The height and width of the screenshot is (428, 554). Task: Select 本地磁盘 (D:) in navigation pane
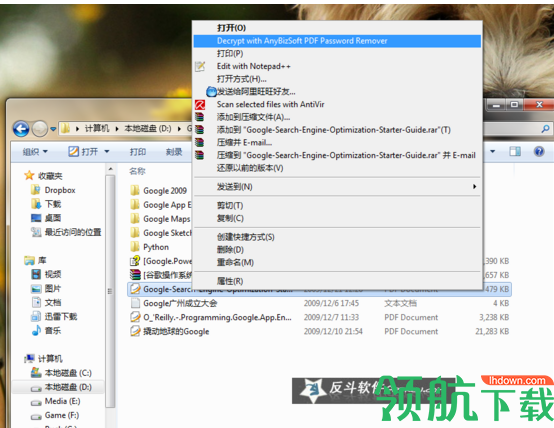point(61,387)
